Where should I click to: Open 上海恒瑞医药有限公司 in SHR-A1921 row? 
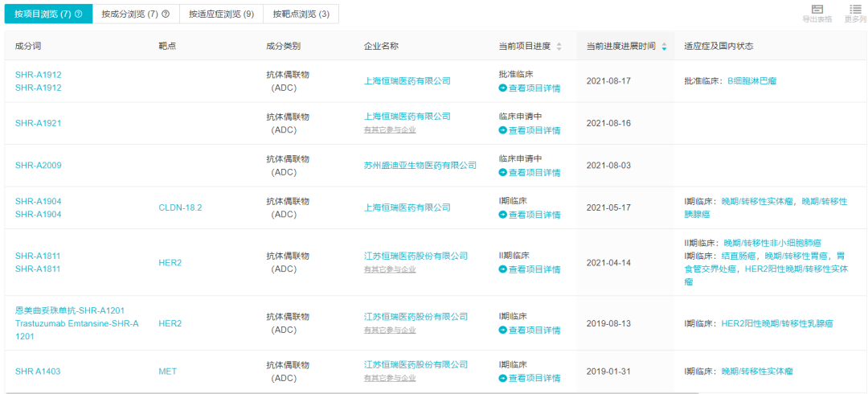[x=407, y=117]
